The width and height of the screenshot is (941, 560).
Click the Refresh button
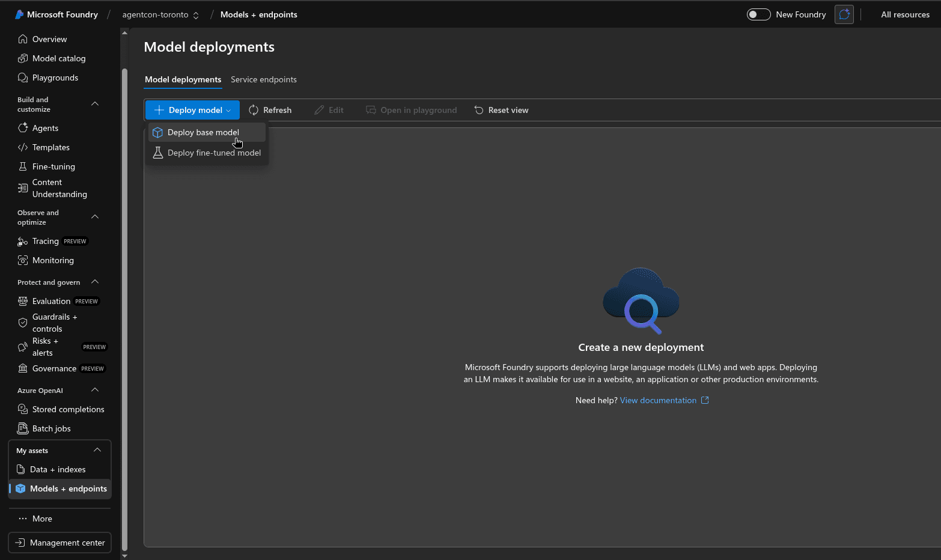click(x=270, y=109)
